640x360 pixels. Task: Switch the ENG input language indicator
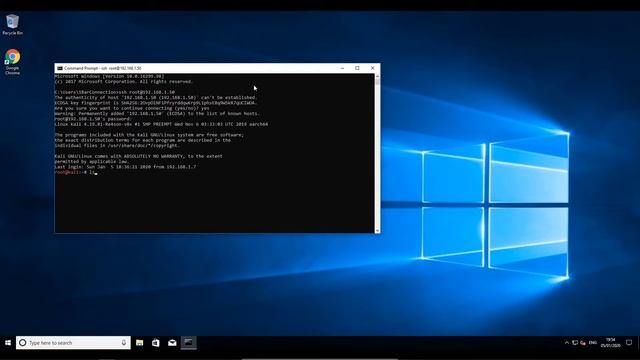click(593, 343)
